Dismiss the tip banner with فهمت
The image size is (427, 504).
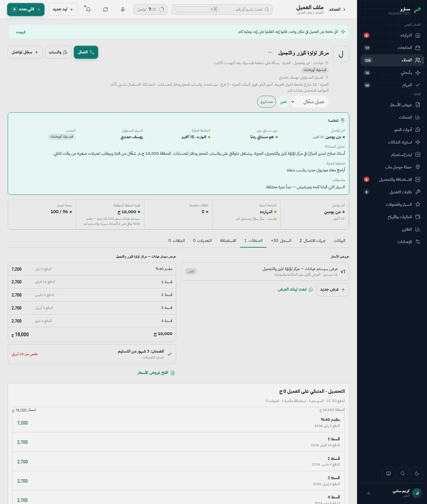(x=21, y=32)
